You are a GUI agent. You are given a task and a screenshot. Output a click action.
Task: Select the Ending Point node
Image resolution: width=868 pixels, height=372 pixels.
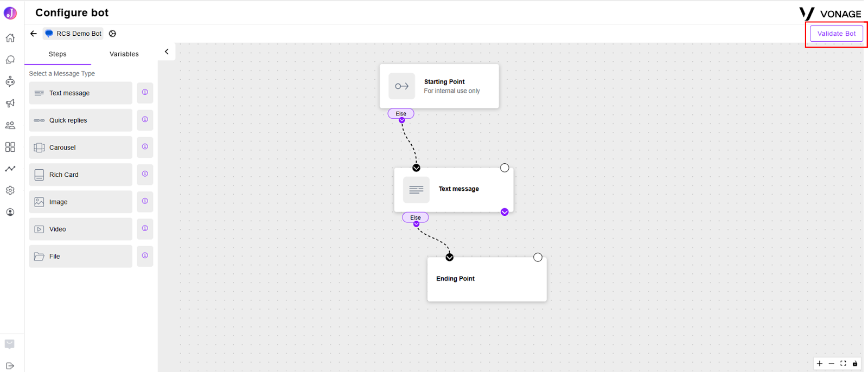[x=487, y=279]
